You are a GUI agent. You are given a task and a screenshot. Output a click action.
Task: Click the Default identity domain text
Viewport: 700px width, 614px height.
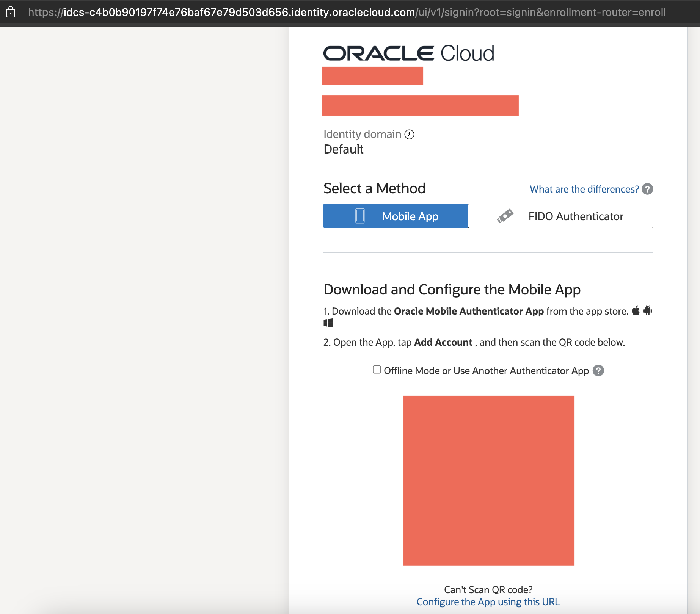click(x=344, y=149)
